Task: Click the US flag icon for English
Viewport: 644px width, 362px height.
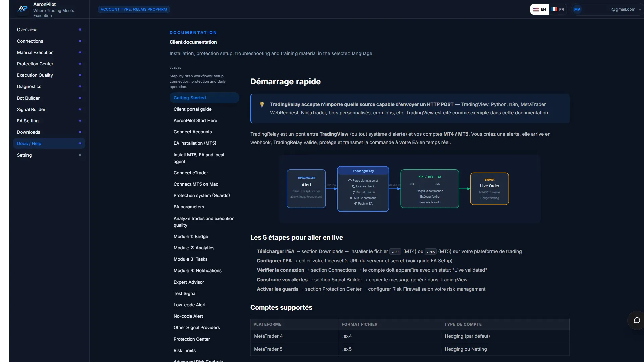Action: tap(536, 9)
